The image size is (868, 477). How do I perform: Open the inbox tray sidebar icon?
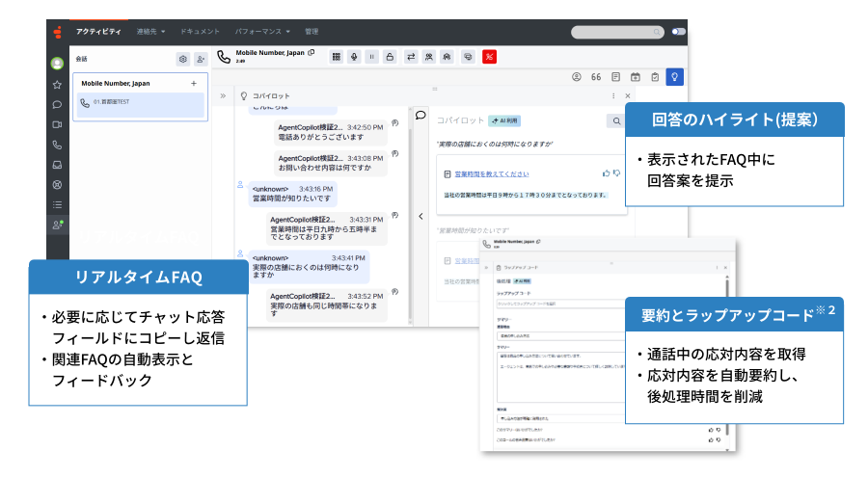point(57,165)
